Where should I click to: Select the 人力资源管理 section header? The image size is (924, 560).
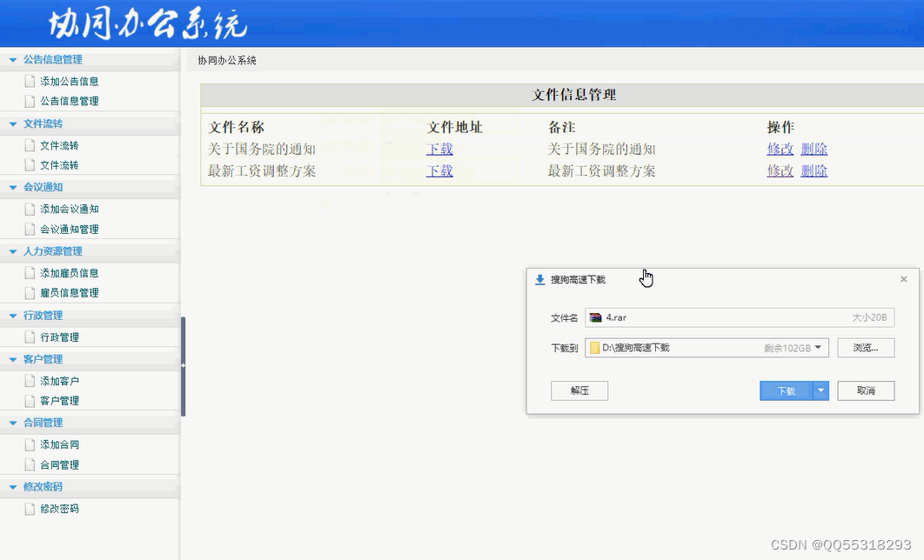(52, 251)
